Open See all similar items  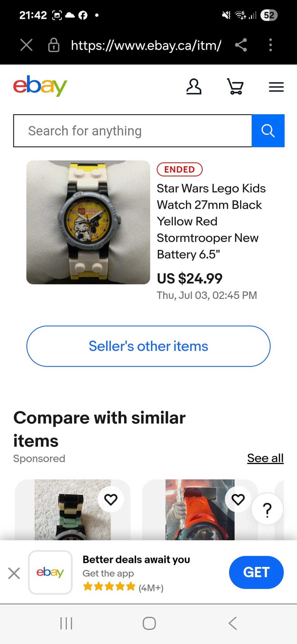pyautogui.click(x=265, y=458)
